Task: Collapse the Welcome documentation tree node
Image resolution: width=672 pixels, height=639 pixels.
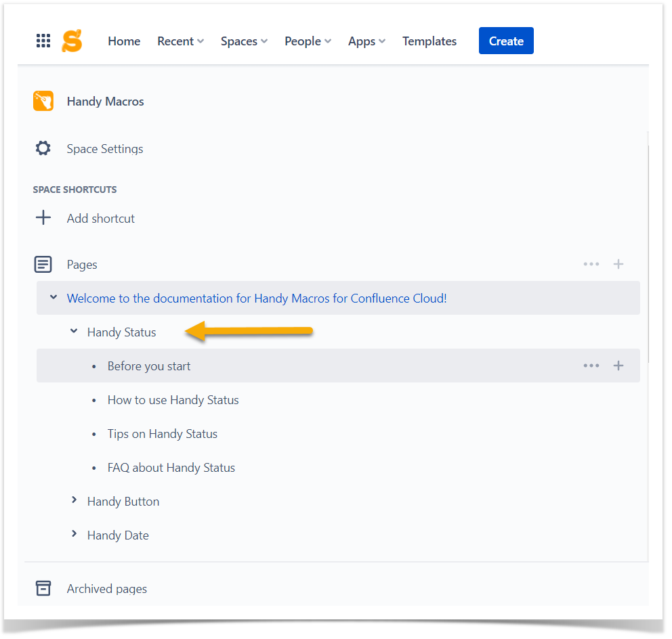Action: pyautogui.click(x=54, y=297)
